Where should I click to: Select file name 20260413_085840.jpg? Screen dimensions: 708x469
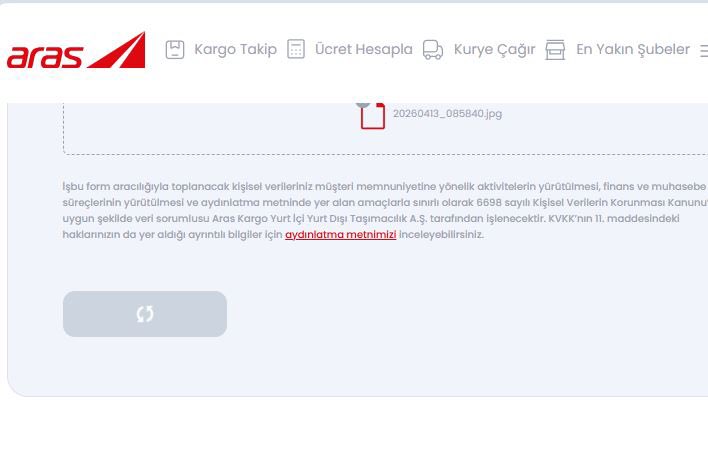pos(447,113)
